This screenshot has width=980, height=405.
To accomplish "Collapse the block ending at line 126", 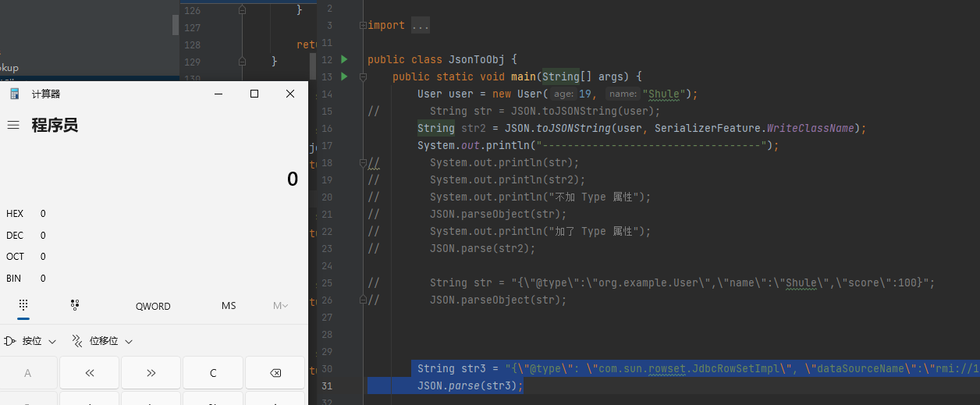I will [x=242, y=10].
